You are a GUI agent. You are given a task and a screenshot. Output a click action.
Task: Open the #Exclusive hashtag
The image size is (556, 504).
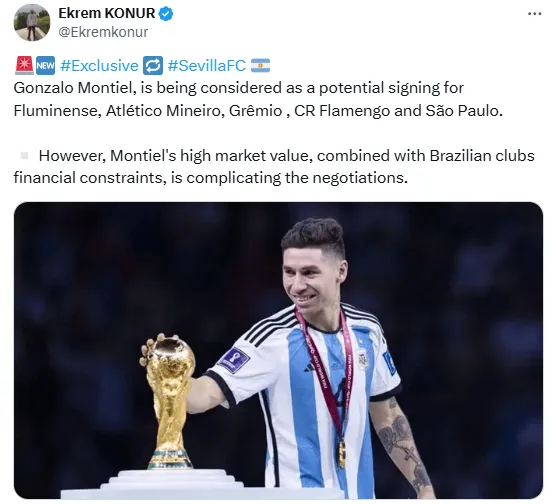[99, 66]
